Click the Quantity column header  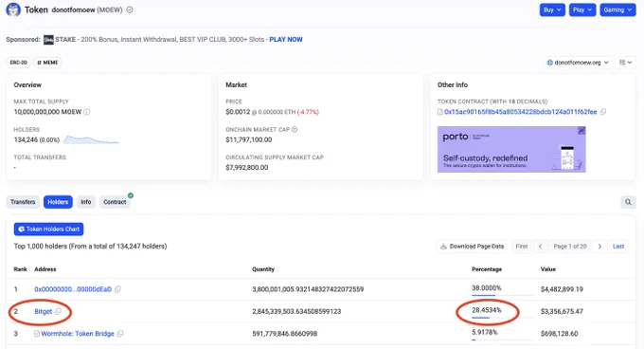tap(263, 269)
